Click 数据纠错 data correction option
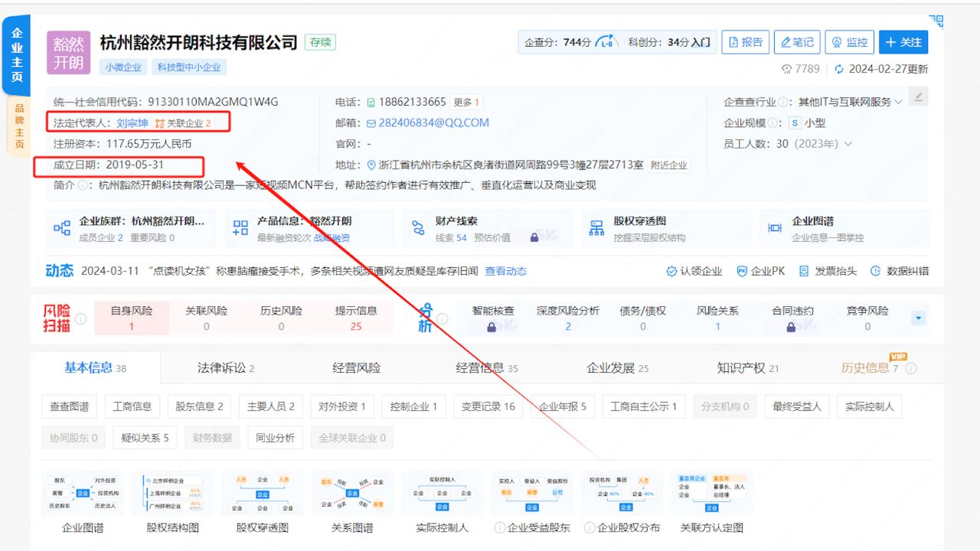The image size is (980, 551). coord(899,271)
